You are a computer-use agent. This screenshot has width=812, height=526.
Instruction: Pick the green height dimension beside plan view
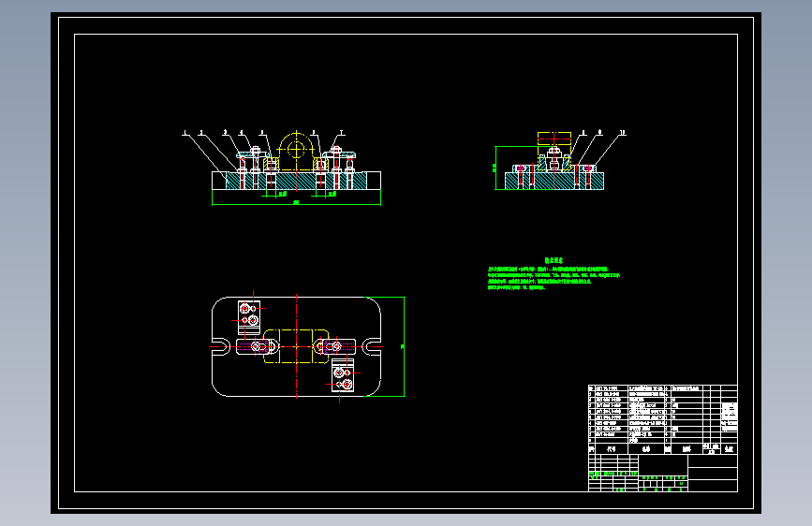pos(402,346)
